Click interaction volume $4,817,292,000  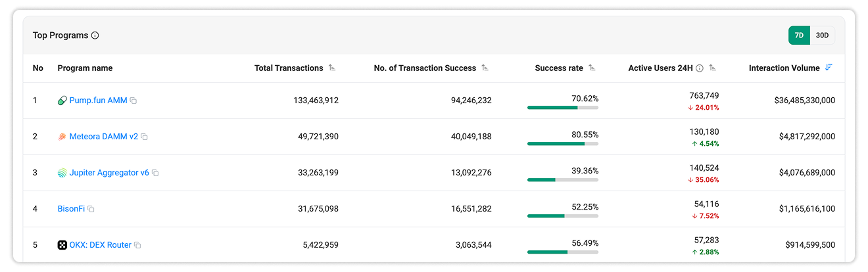[808, 137]
